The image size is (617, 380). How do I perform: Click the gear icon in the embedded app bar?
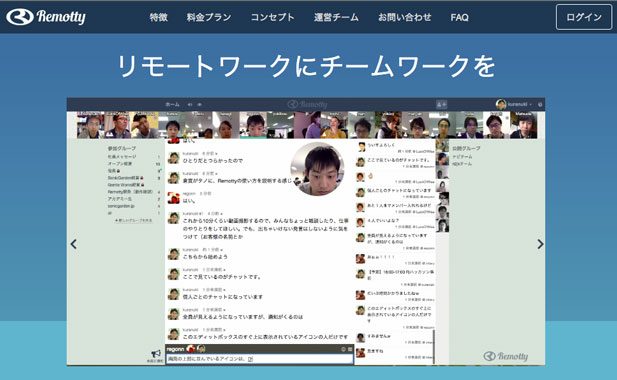tap(540, 105)
